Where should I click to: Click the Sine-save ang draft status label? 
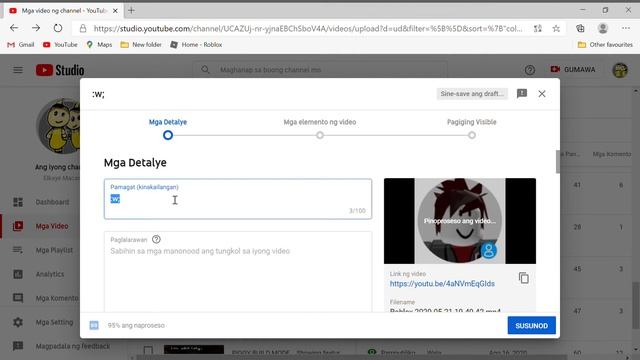472,94
